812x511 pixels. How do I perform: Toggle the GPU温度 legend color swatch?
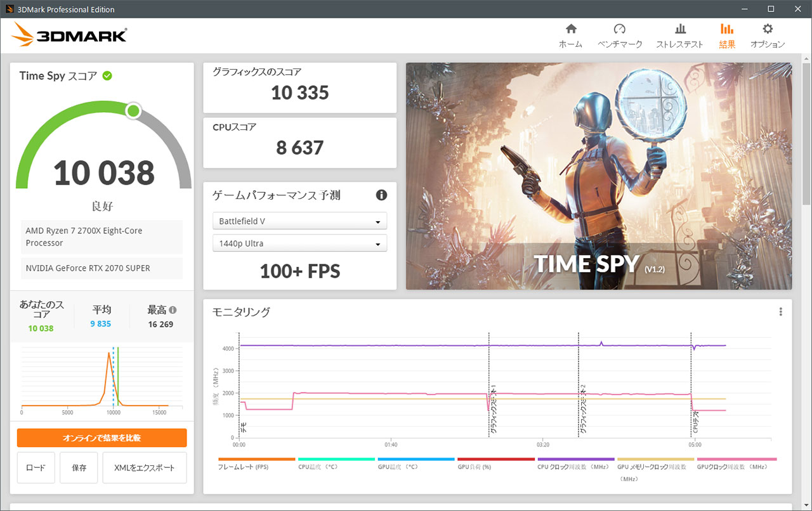pyautogui.click(x=416, y=459)
